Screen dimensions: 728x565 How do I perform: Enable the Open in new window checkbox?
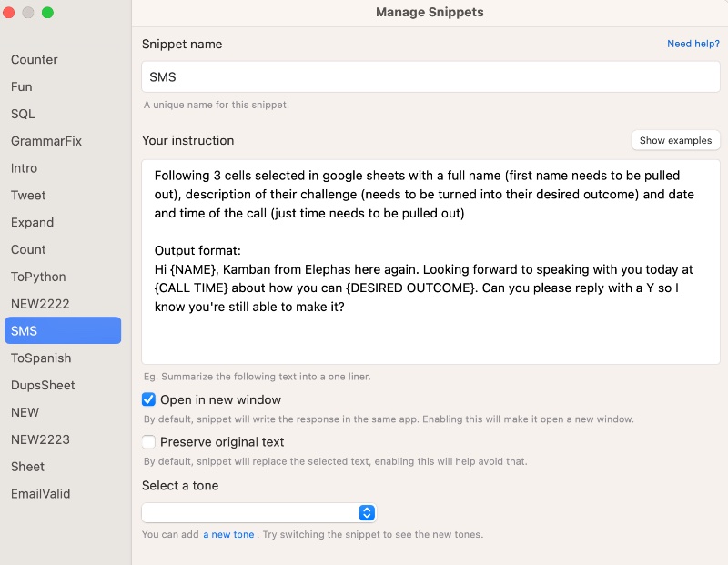point(149,399)
